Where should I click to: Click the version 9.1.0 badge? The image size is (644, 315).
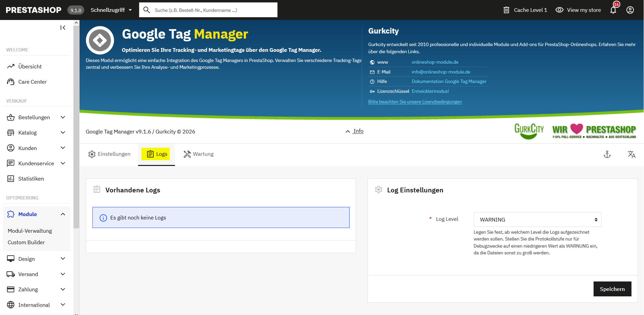76,10
